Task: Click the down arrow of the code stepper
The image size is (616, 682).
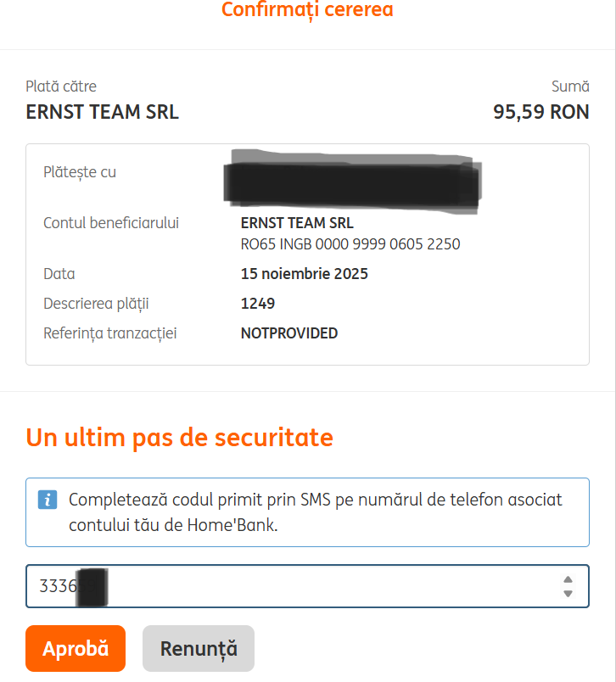Action: tap(568, 594)
